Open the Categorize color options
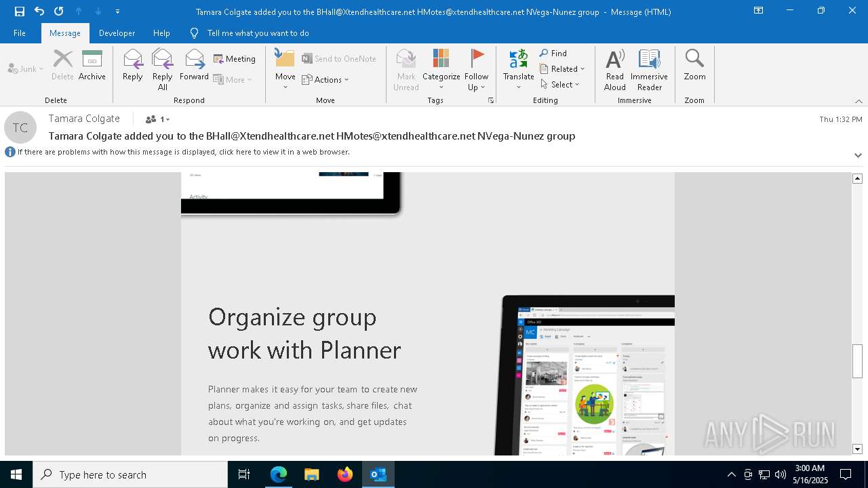The image size is (868, 488). 441,69
